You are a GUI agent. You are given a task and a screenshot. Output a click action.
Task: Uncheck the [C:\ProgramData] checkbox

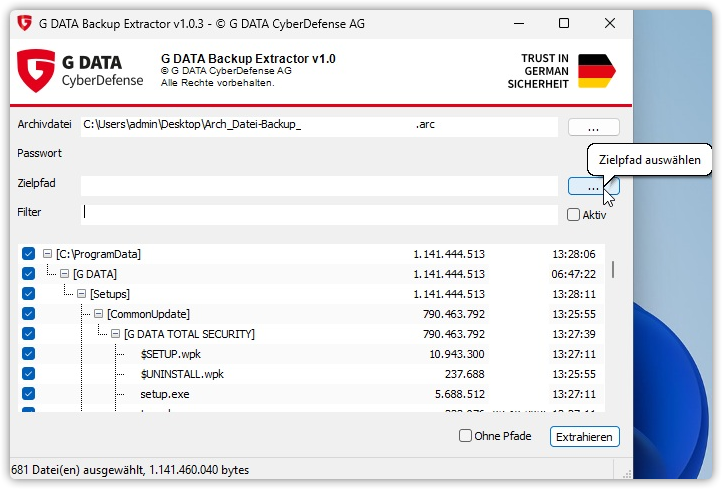(28, 254)
